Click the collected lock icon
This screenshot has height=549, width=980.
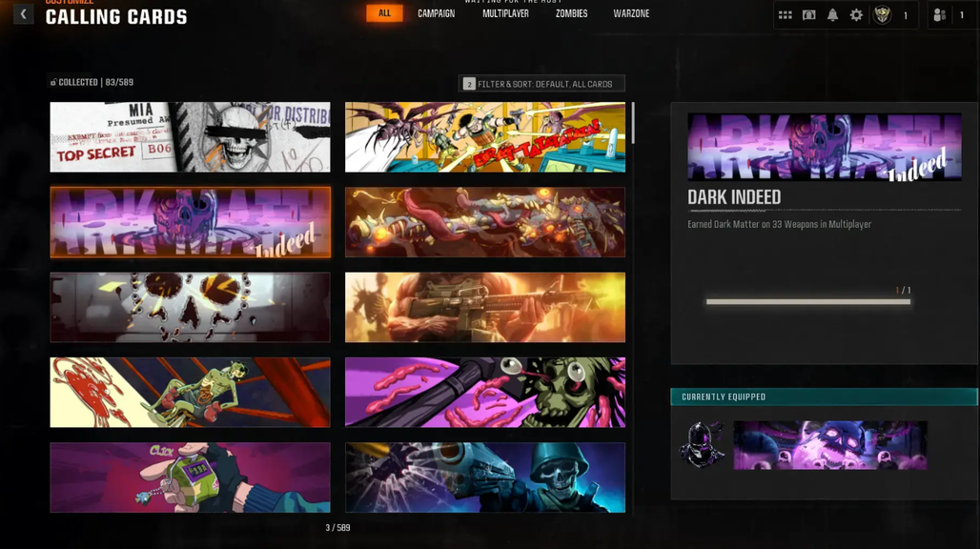click(x=53, y=82)
